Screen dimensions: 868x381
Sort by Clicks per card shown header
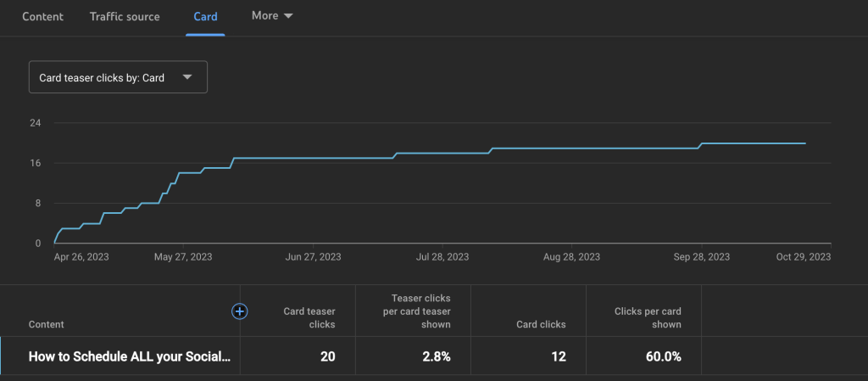tap(648, 318)
